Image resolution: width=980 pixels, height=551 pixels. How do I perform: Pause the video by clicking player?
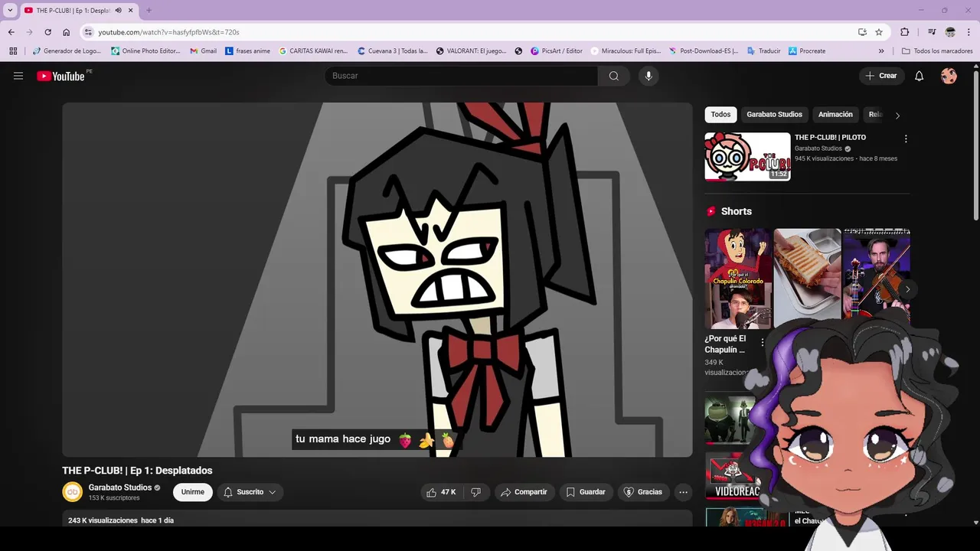click(x=377, y=280)
